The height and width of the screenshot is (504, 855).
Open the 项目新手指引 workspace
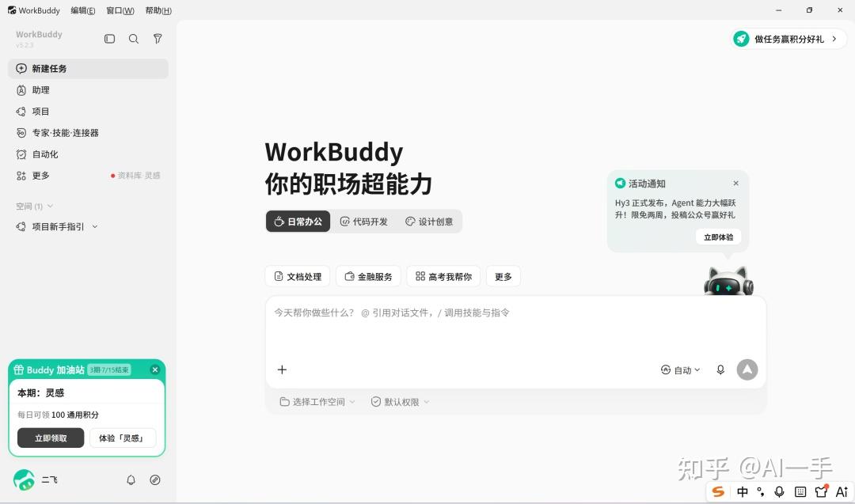tap(58, 226)
